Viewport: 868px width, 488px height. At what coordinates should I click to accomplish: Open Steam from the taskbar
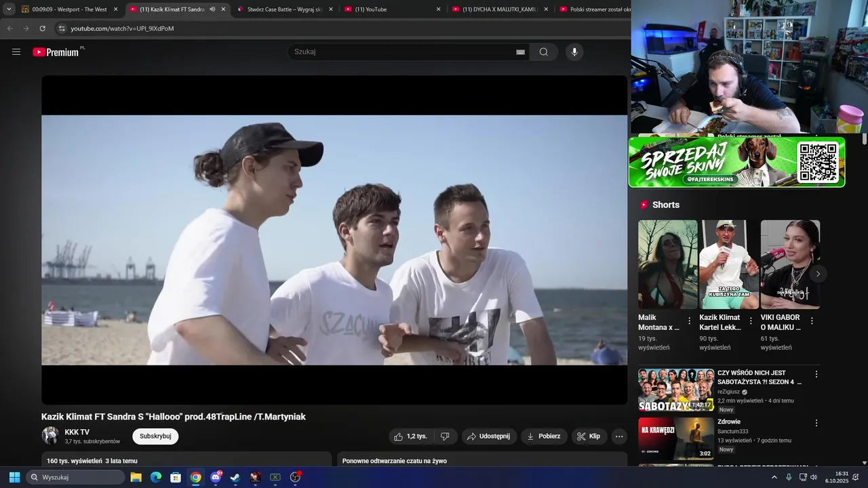[x=235, y=477]
